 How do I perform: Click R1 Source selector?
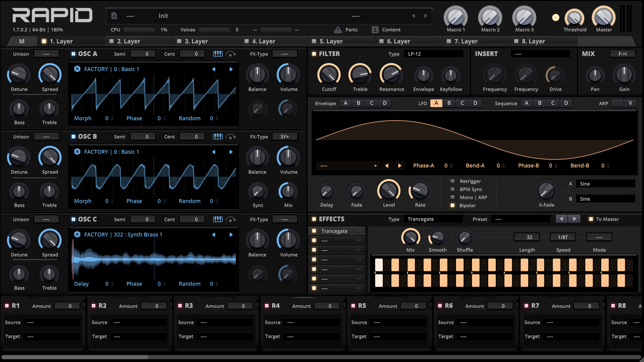(x=52, y=322)
